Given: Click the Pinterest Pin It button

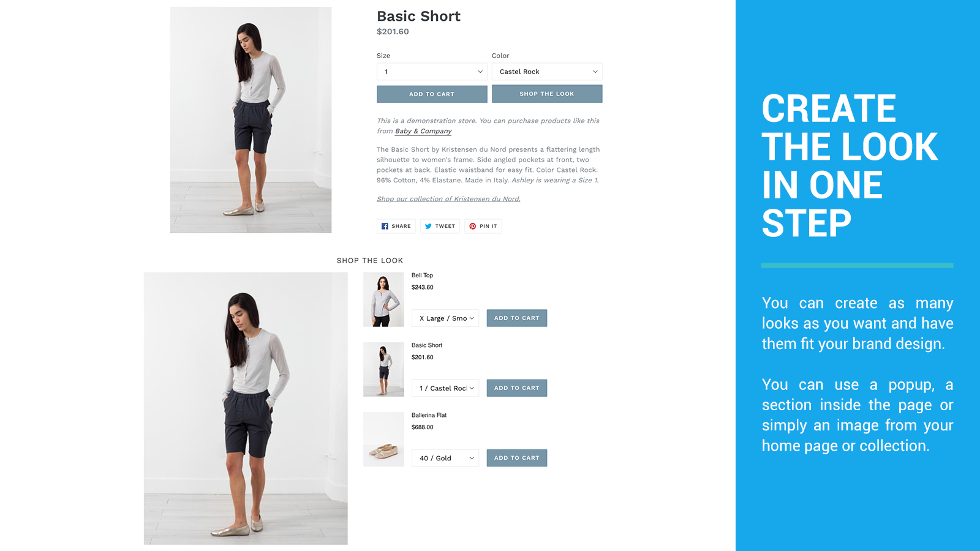Looking at the screenshot, I should pyautogui.click(x=483, y=226).
